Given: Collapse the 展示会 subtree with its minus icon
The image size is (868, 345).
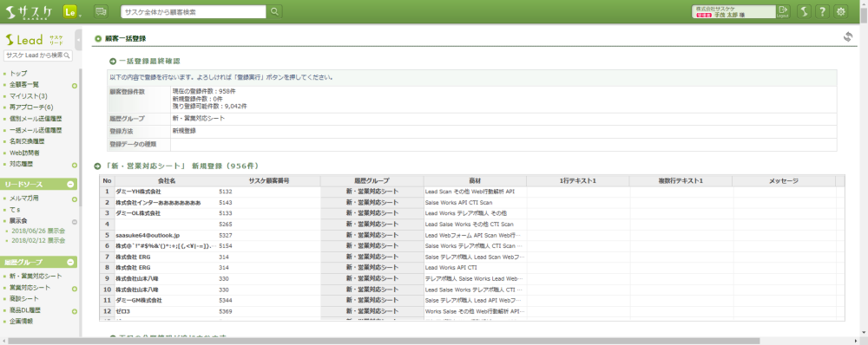Looking at the screenshot, I should (x=74, y=222).
